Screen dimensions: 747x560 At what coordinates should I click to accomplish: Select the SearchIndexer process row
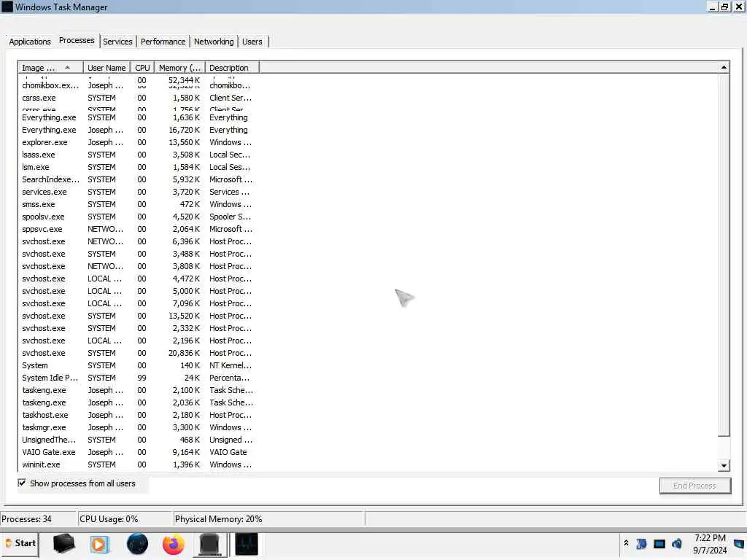pos(137,179)
